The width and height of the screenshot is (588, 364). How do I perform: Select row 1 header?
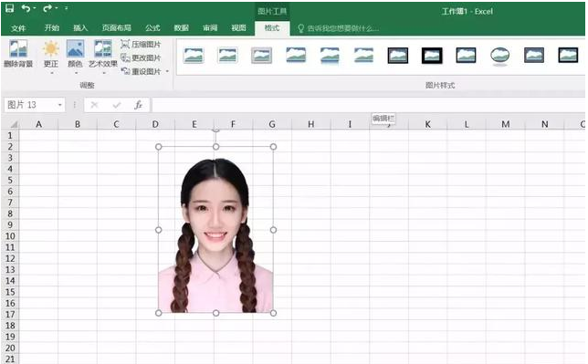coord(10,135)
